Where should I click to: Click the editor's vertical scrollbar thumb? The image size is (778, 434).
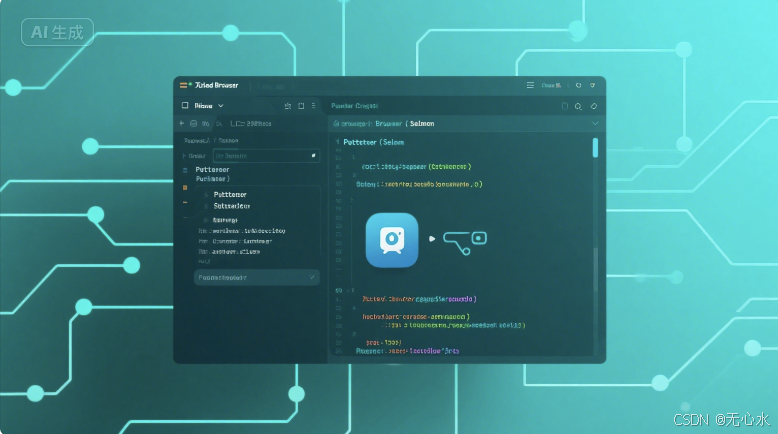595,148
